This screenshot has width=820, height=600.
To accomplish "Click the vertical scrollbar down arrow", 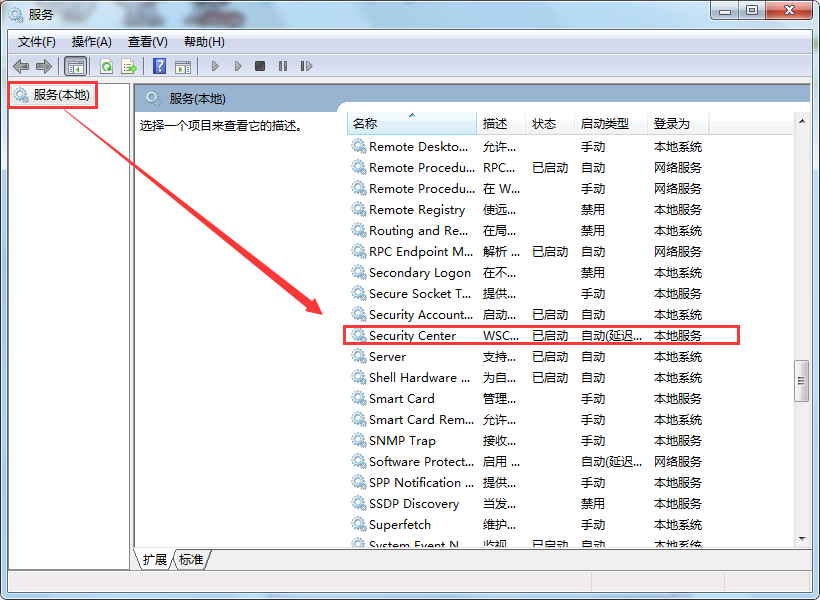I will [801, 537].
